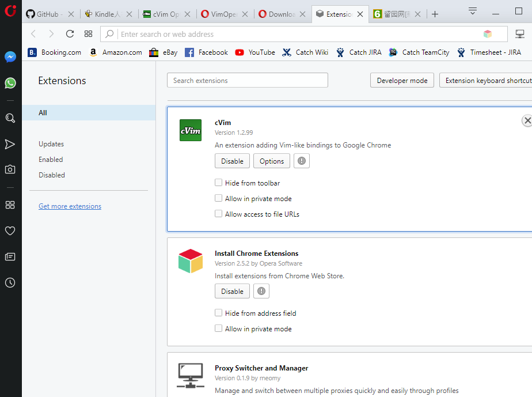Reload the current page
Viewport: 532px width, 397px height.
coord(70,33)
